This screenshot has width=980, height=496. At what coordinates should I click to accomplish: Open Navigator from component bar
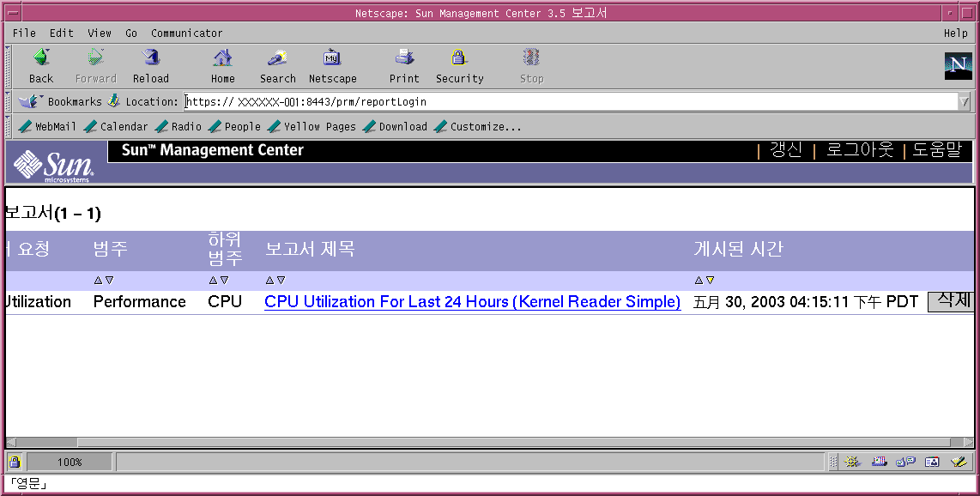click(852, 462)
